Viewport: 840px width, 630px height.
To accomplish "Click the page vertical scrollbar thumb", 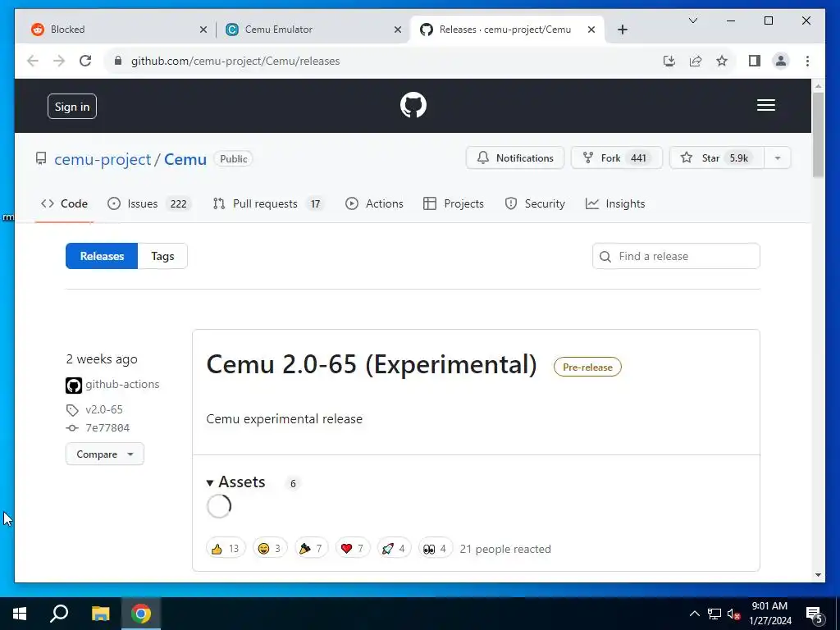I will [x=818, y=134].
